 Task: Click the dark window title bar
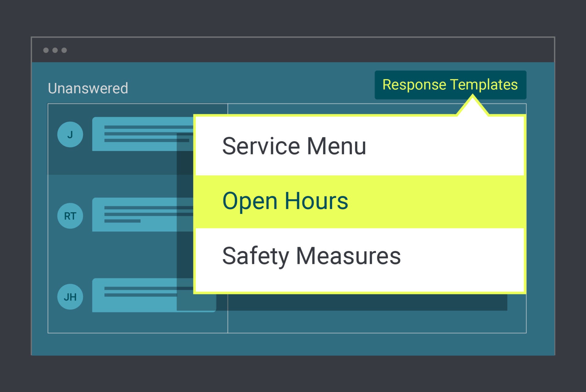[293, 50]
